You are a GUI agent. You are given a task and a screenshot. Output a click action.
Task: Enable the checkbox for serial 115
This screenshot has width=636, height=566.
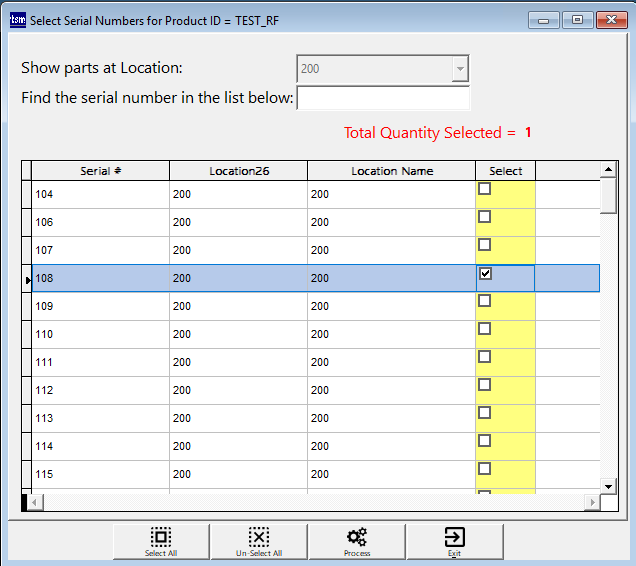(485, 469)
